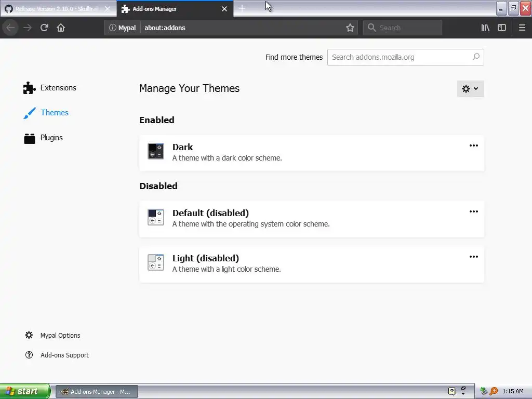Click the 1:15 AM system clock
The height and width of the screenshot is (399, 532).
(x=513, y=391)
